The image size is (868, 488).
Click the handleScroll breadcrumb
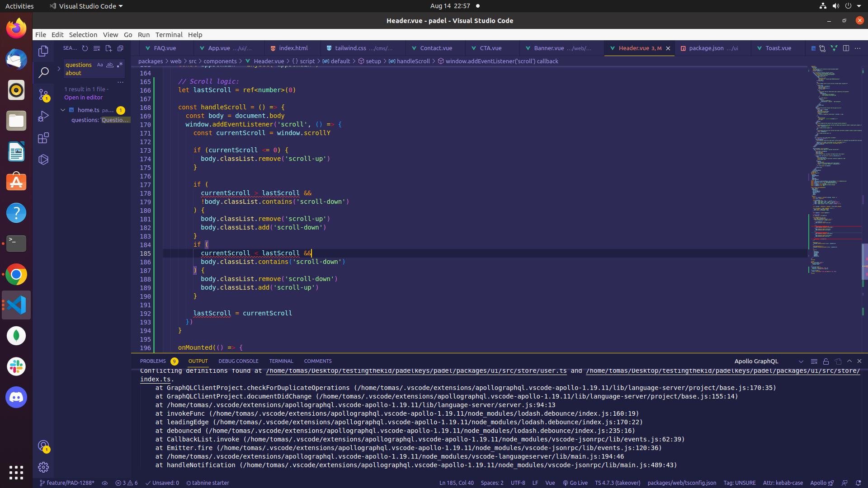click(x=409, y=61)
